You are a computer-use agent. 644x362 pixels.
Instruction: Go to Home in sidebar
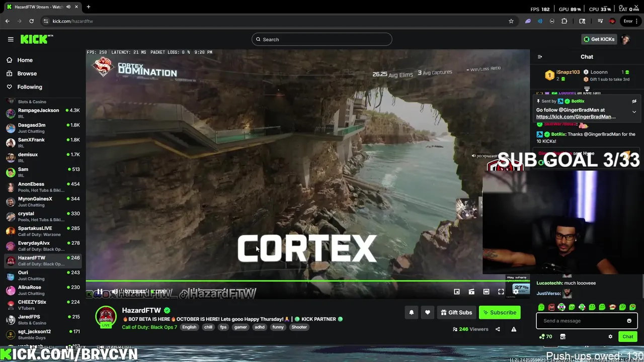[x=25, y=60]
